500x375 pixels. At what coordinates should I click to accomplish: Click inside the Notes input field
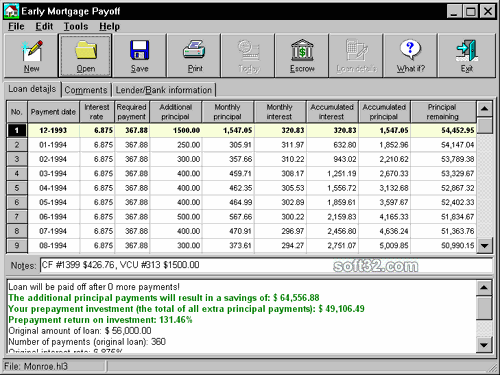click(266, 265)
